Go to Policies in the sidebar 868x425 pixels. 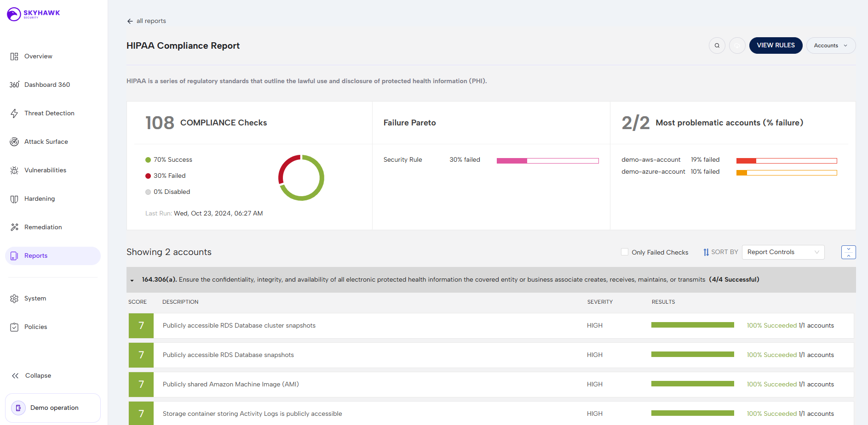pos(35,327)
